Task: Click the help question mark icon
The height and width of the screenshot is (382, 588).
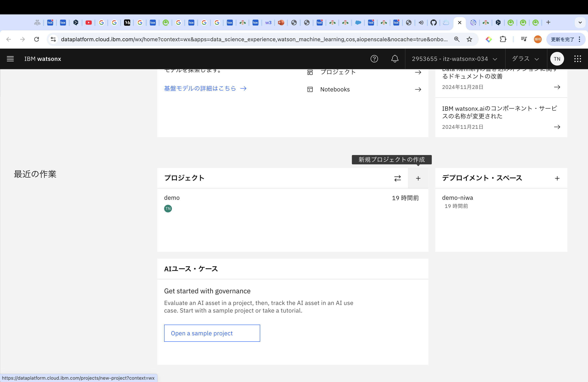Action: (374, 59)
